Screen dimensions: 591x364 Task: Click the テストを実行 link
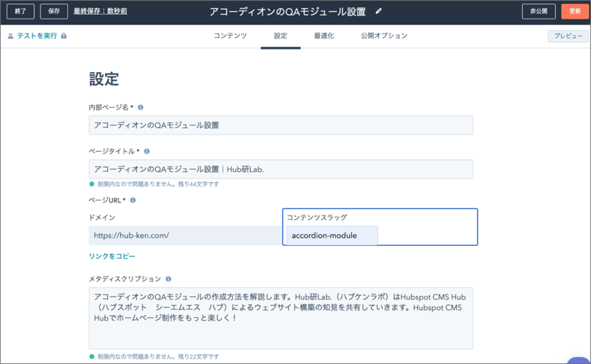point(37,36)
